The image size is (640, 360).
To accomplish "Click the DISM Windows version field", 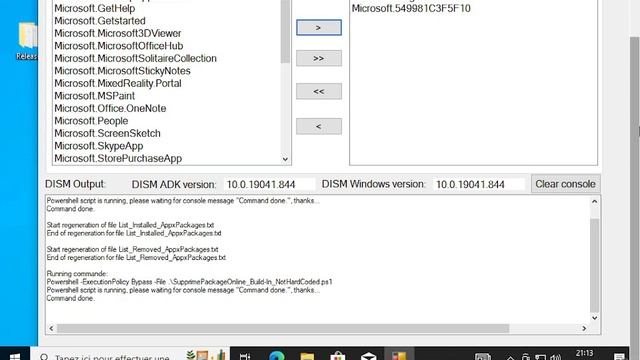I will [479, 184].
